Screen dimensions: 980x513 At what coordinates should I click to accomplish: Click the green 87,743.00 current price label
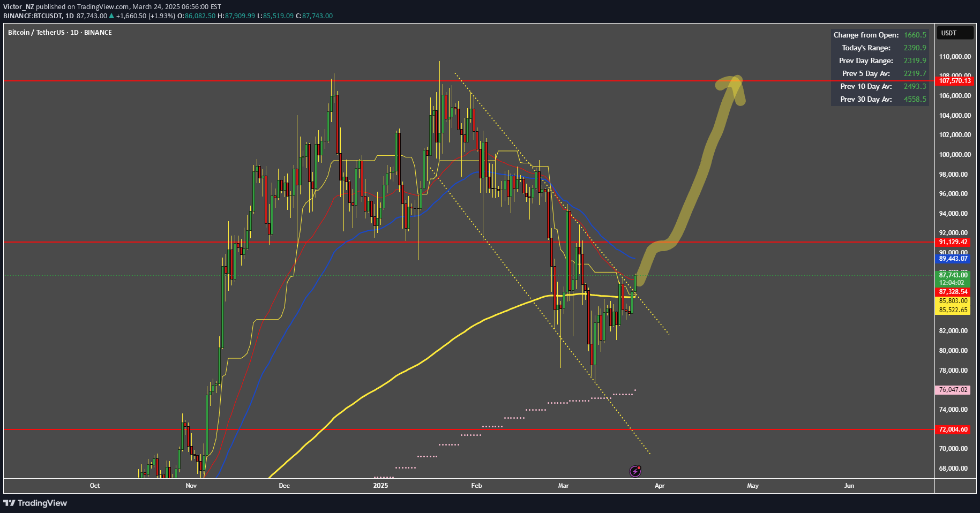click(x=953, y=275)
